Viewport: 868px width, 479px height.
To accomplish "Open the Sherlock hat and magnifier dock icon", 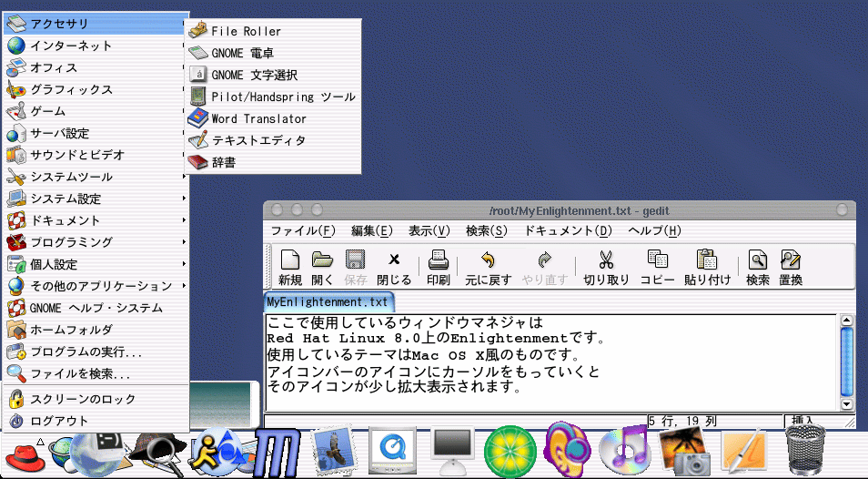I will point(156,454).
